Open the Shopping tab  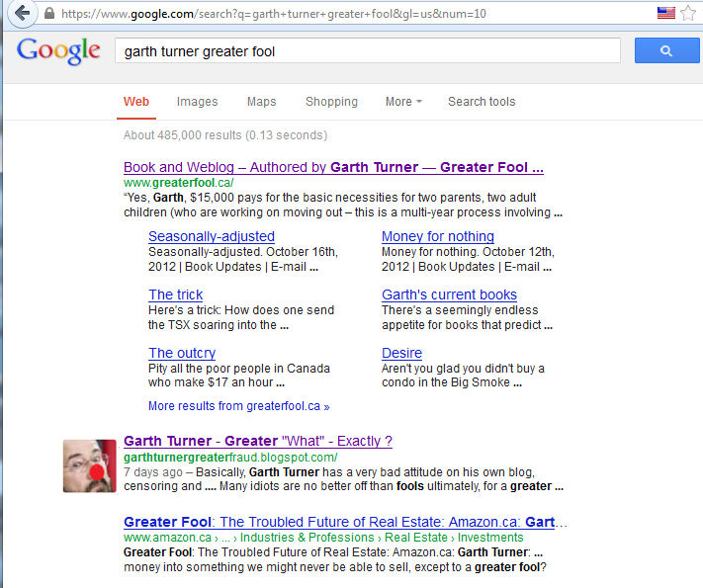tap(332, 102)
